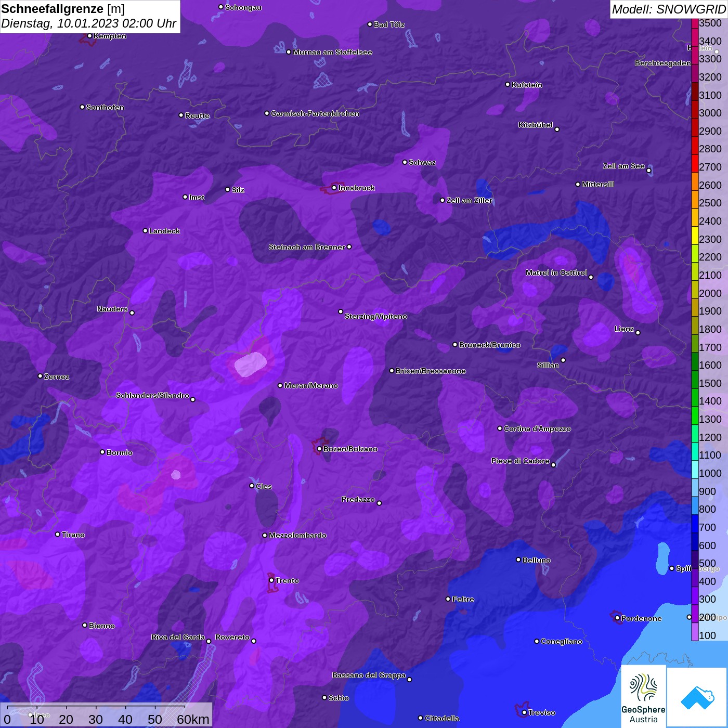The image size is (728, 728).
Task: Click the Trento city marker dot
Action: (271, 580)
